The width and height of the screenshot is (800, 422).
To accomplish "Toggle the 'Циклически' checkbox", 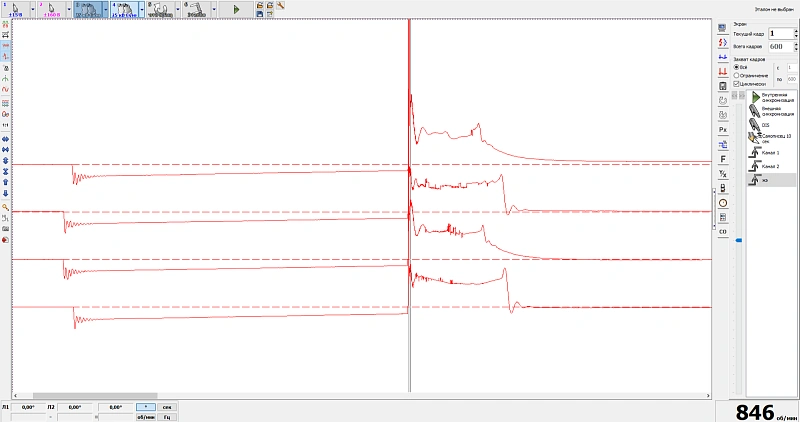I will [x=736, y=83].
